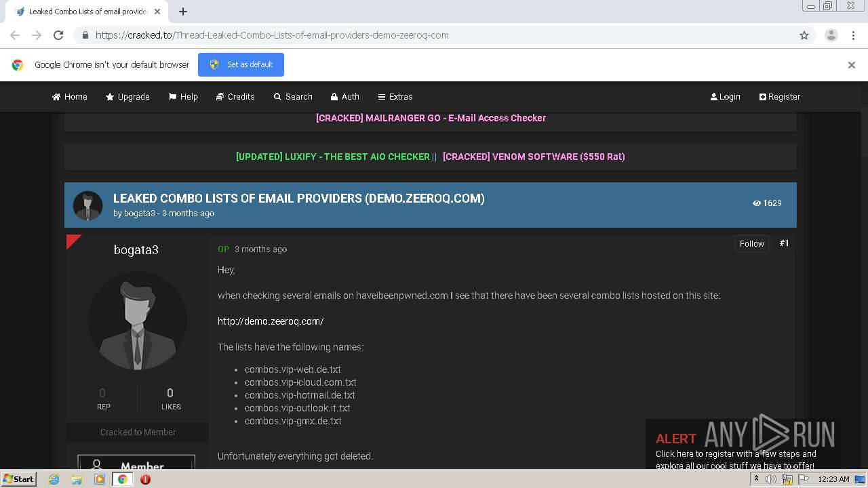This screenshot has height=488, width=868.
Task: Open the Upgrade menu item
Action: (x=127, y=97)
